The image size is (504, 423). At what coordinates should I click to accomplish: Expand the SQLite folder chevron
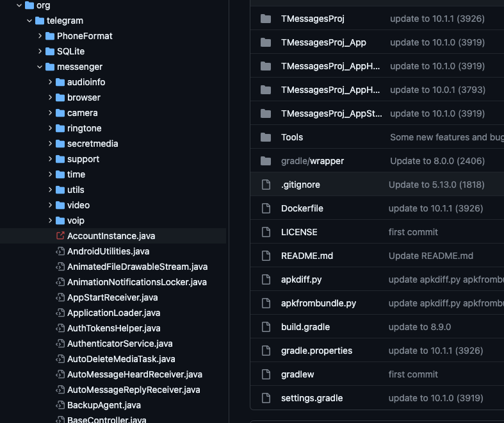coord(40,51)
